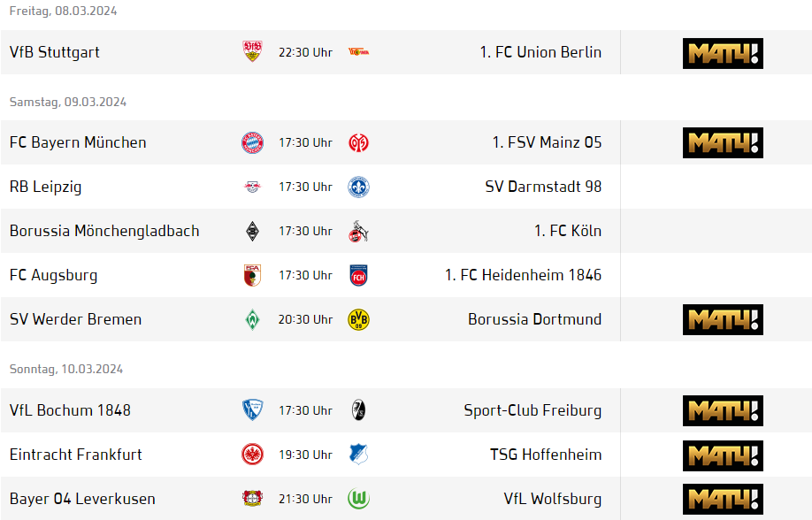Viewport: 812px width, 520px height.
Task: Click the VfB Stuttgart club crest
Action: click(253, 52)
